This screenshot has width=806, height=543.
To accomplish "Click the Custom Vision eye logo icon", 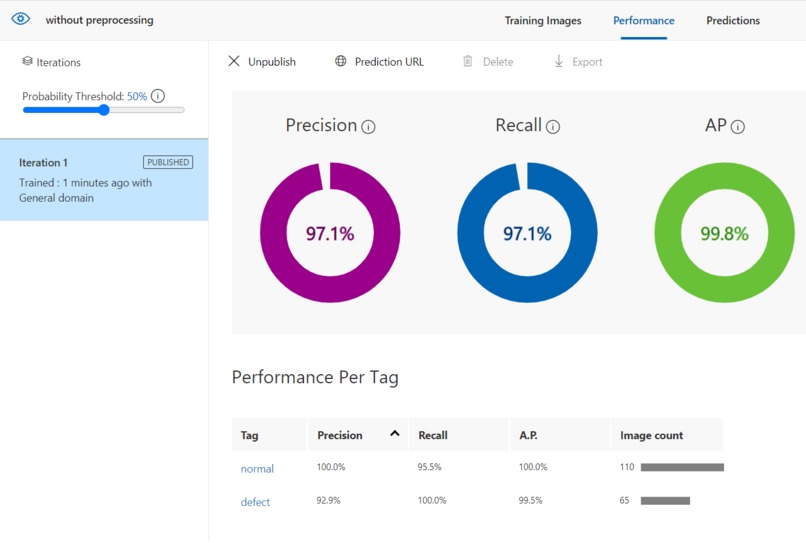I will pos(21,20).
